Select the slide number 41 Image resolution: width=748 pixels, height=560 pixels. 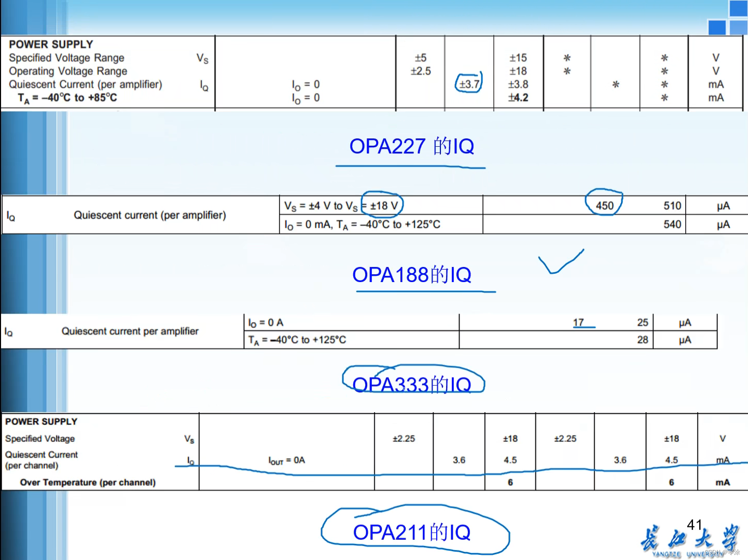pos(695,525)
